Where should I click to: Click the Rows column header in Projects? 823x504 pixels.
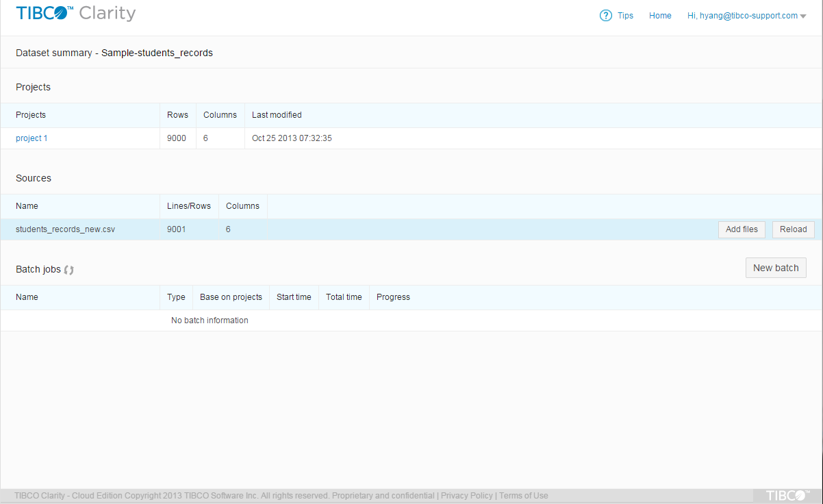click(177, 115)
